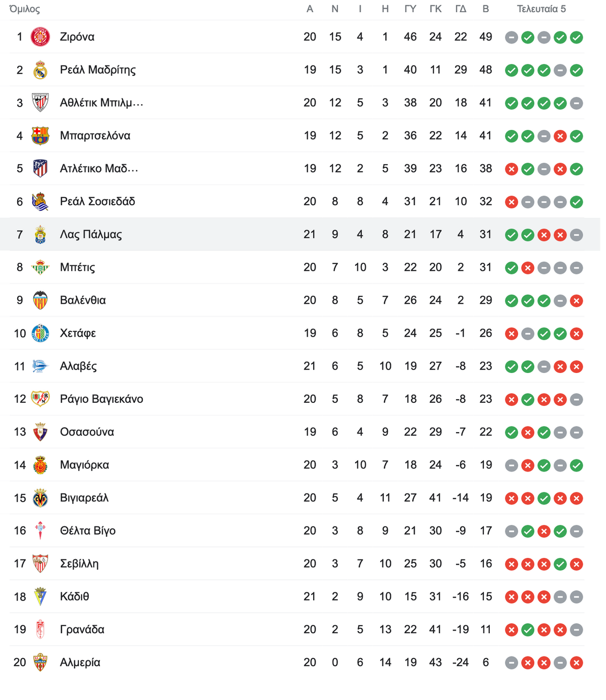Click the Villarreal yellow crest icon

pyautogui.click(x=40, y=498)
